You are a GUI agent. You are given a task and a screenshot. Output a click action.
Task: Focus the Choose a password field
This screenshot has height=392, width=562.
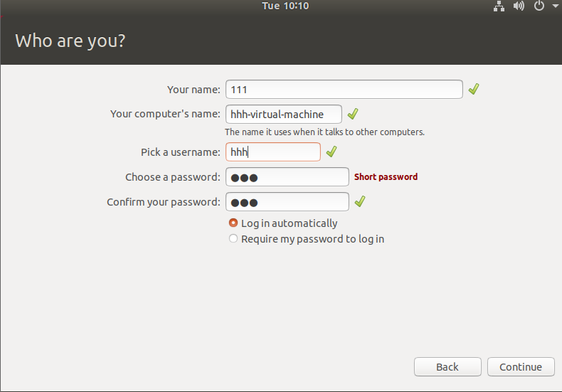[287, 177]
